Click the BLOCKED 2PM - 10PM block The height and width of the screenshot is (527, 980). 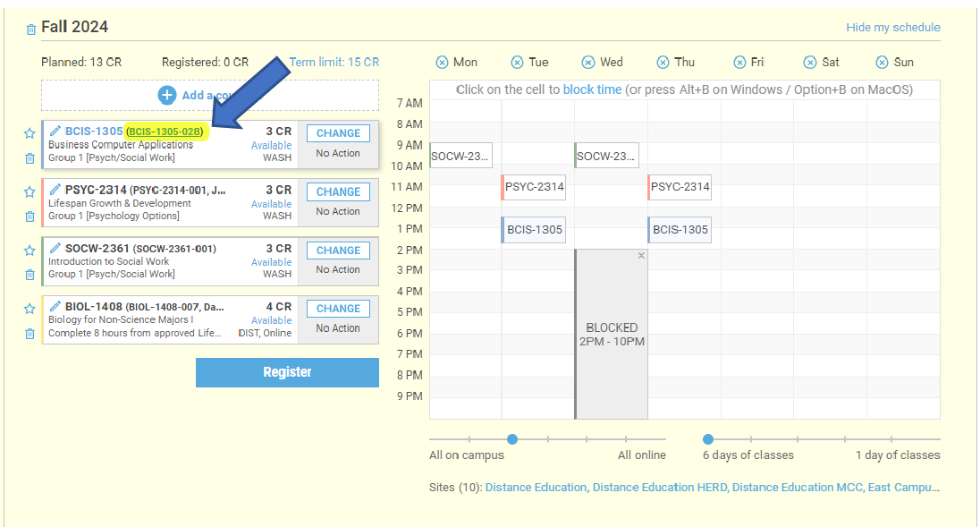612,335
